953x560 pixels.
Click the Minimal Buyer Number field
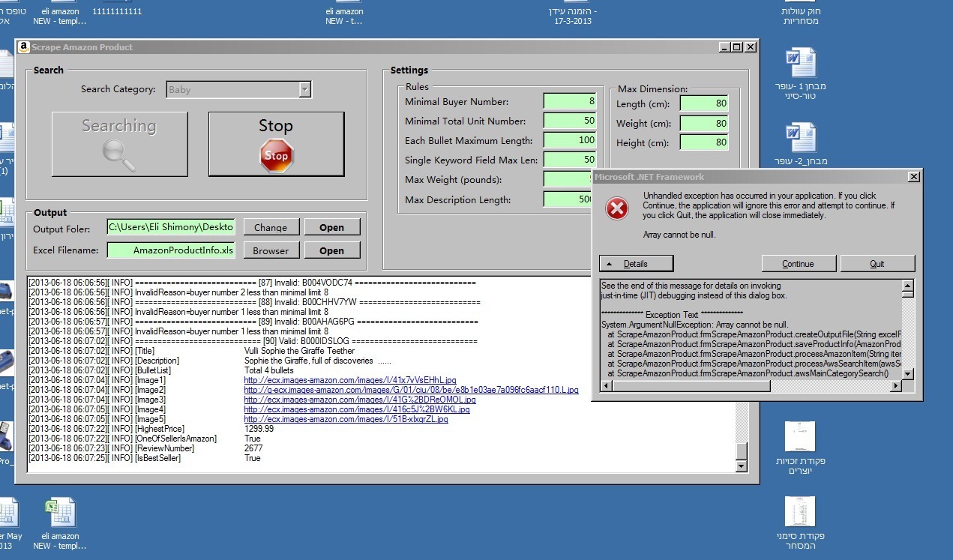570,101
